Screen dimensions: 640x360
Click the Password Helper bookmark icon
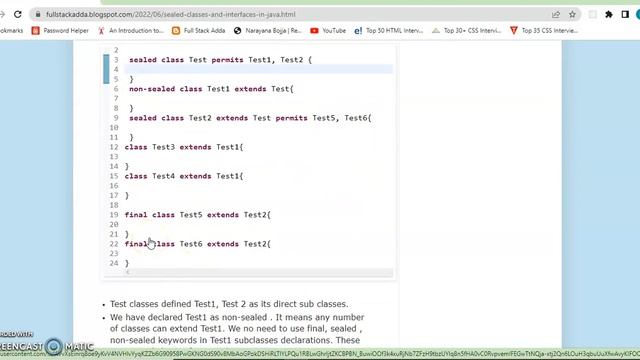click(36, 31)
